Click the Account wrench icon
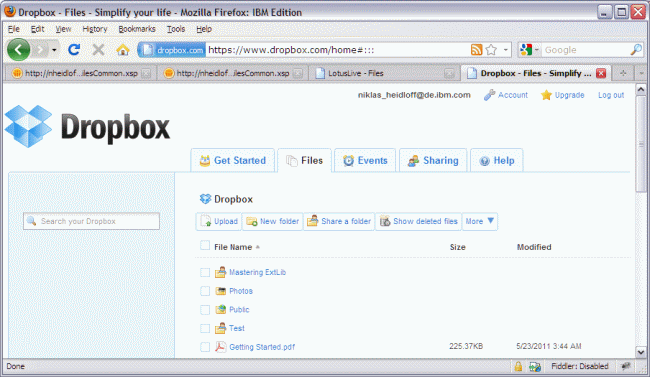The width and height of the screenshot is (650, 377). coord(490,95)
